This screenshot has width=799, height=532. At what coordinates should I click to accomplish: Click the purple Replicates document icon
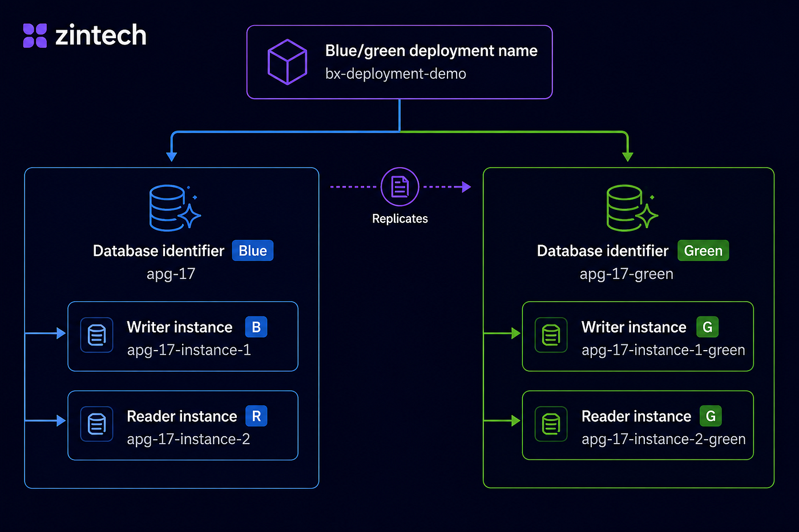click(x=400, y=186)
